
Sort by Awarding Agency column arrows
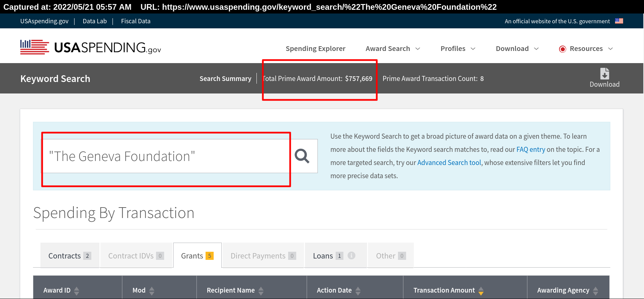595,291
